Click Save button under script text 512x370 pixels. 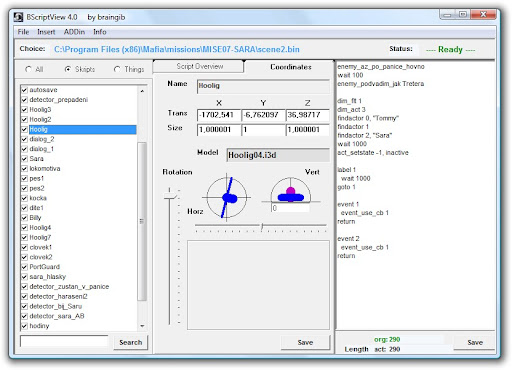(475, 342)
